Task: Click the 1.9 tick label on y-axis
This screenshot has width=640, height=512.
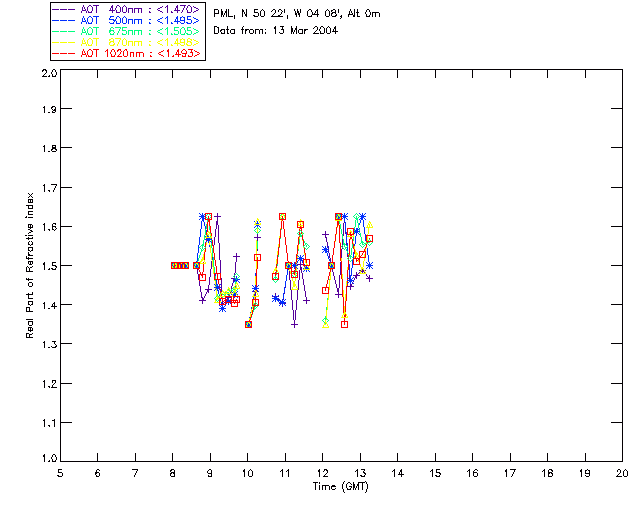Action: click(x=49, y=109)
